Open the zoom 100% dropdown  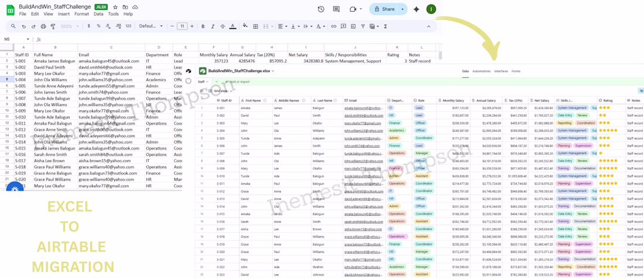click(70, 26)
